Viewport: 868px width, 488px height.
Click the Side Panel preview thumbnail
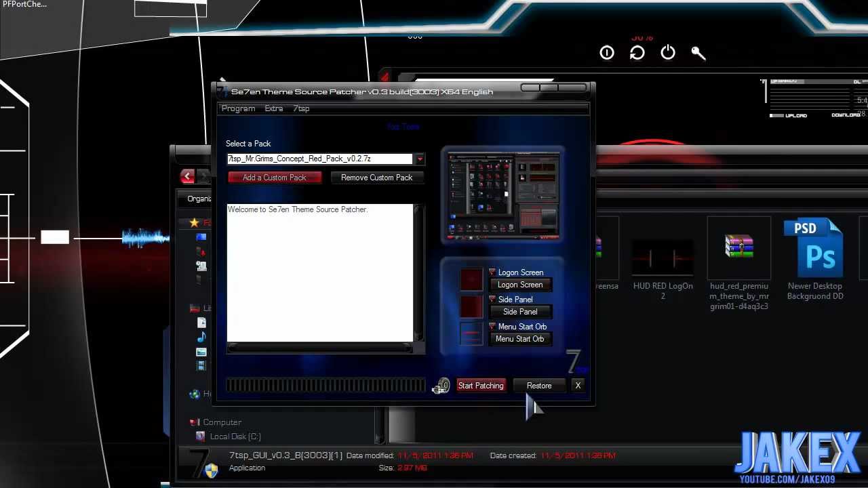point(471,307)
